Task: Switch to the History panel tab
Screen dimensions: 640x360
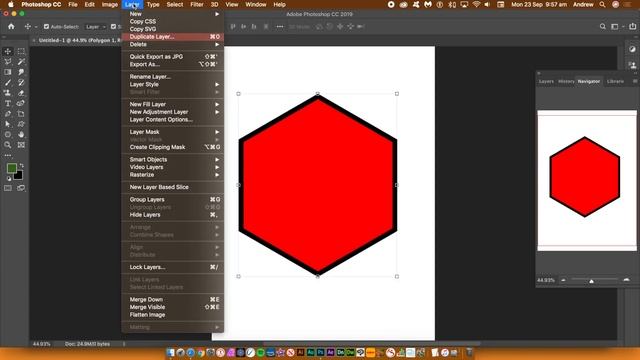Action: point(566,81)
